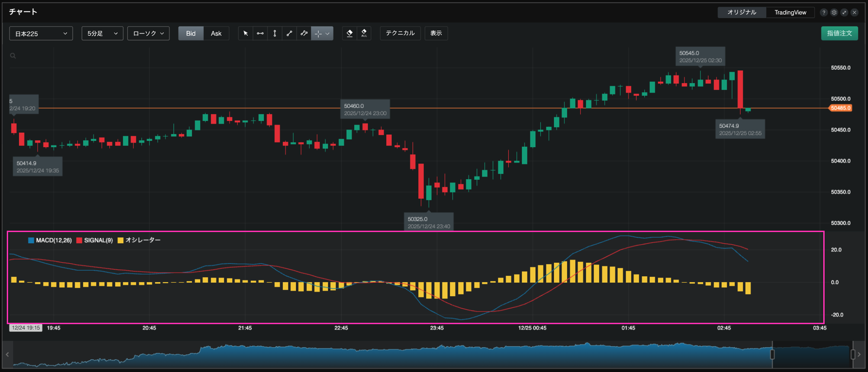Select the parallel channel line tool
868x372 pixels.
(x=304, y=33)
